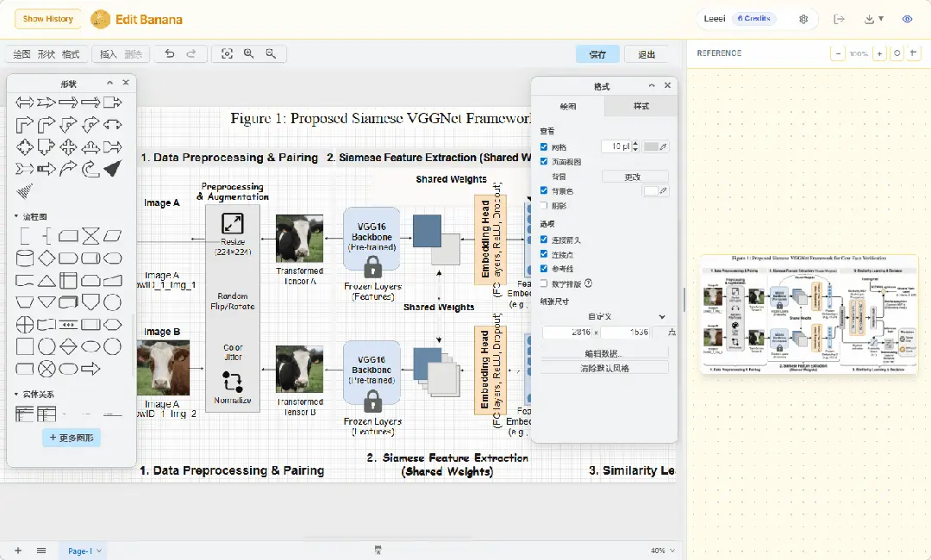The image size is (931, 560).
Task: Open the settings gear next to Credits
Action: [803, 19]
